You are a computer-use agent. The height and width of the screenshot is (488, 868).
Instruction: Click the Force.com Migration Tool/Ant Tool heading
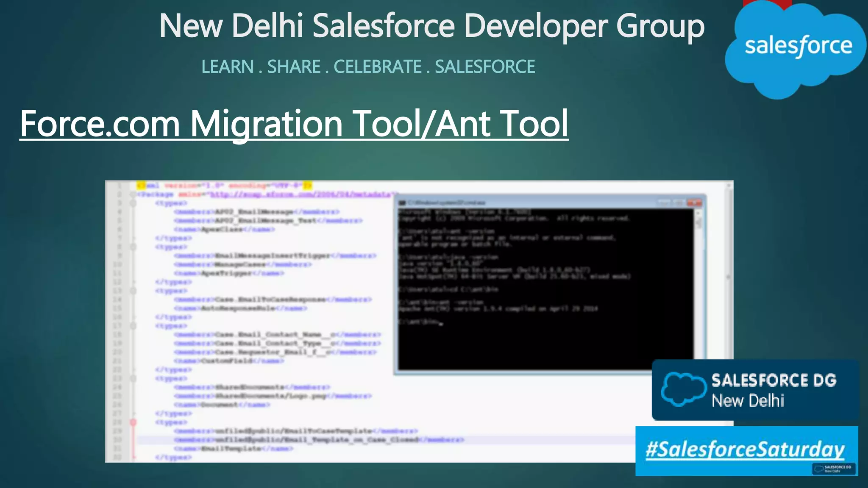(x=294, y=124)
